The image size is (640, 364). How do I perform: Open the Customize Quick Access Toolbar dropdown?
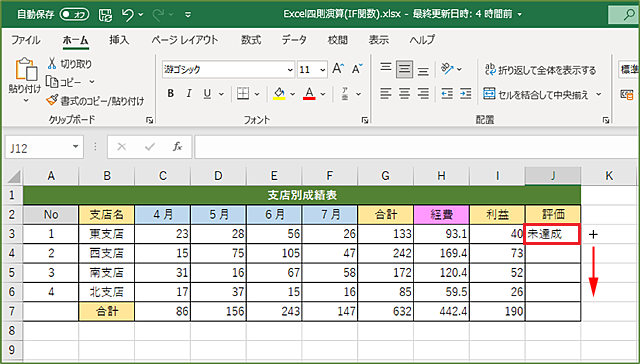click(188, 15)
